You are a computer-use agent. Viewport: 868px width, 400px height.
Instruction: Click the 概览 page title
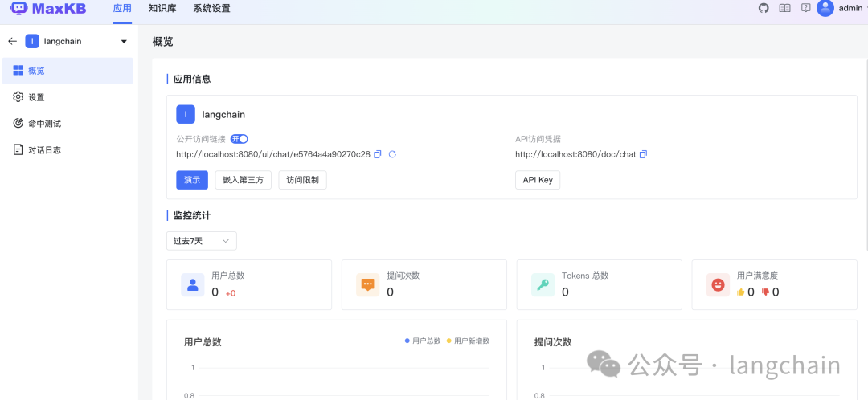point(162,42)
